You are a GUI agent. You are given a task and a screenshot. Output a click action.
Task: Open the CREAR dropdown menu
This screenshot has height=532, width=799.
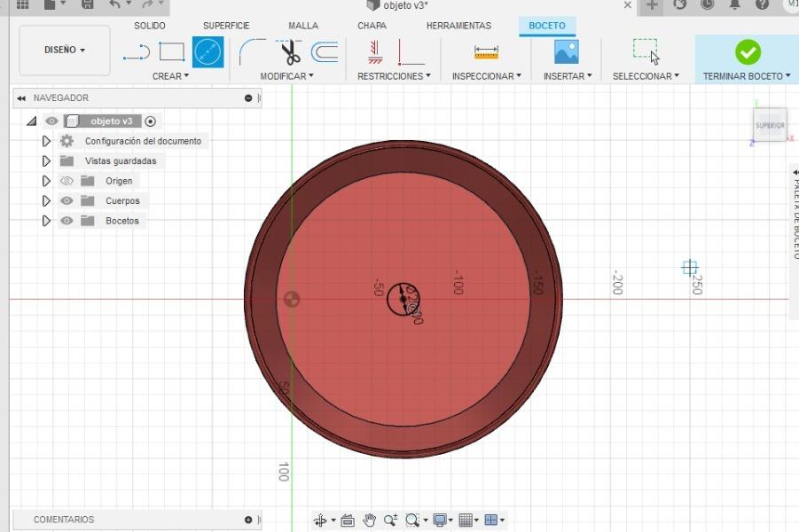tap(170, 76)
